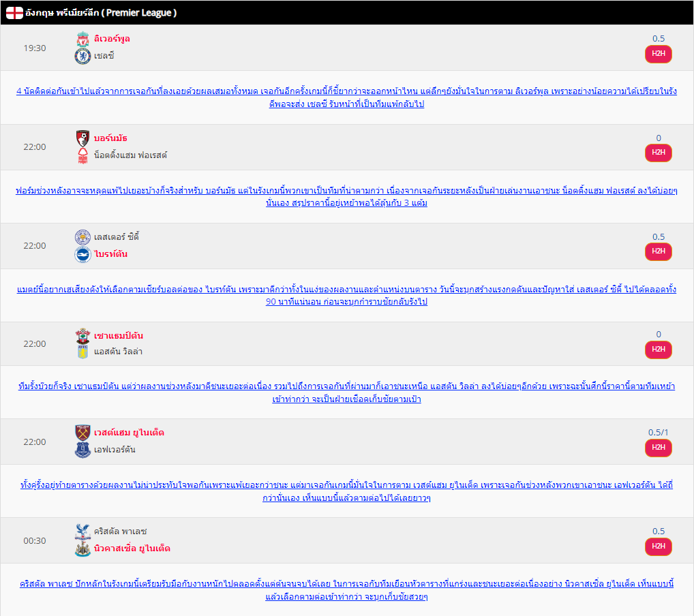Open H2H for Bournemouth vs Nottingham Forest
Screen dimensions: 694x616
(658, 153)
